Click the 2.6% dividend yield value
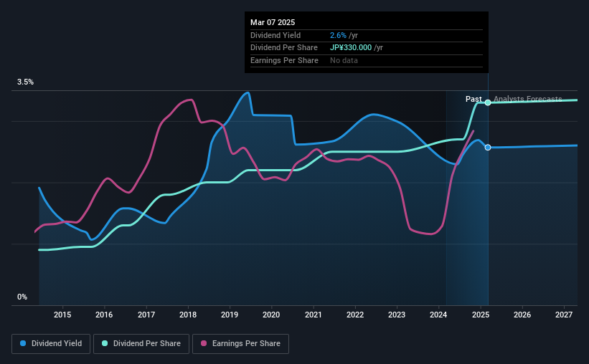Screen dimensions: 589x364 point(338,35)
